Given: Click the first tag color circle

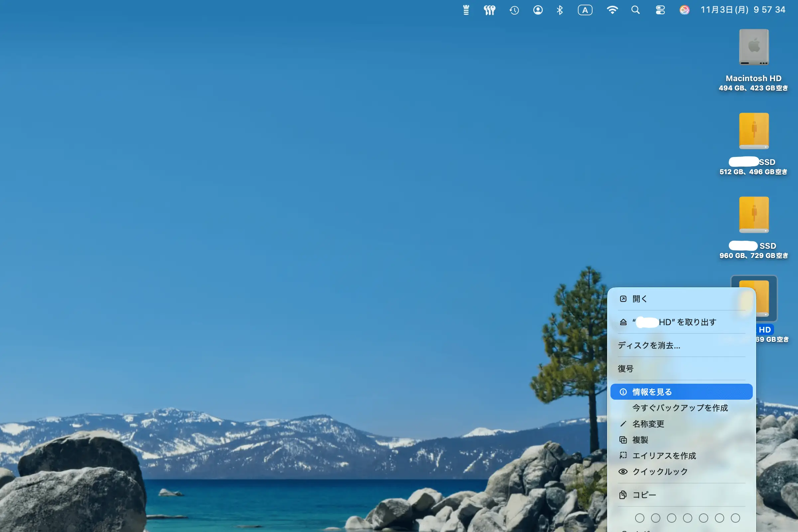Looking at the screenshot, I should (639, 518).
